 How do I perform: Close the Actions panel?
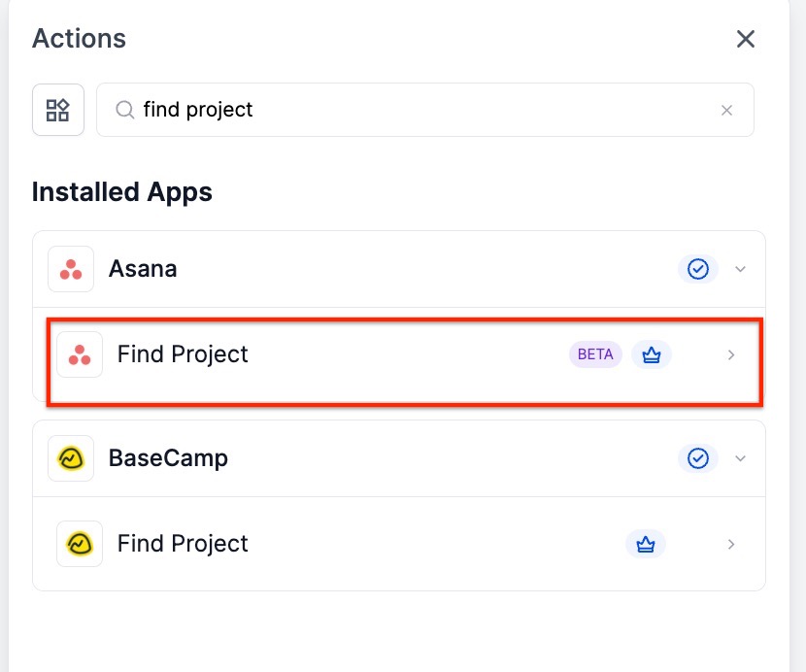[745, 39]
